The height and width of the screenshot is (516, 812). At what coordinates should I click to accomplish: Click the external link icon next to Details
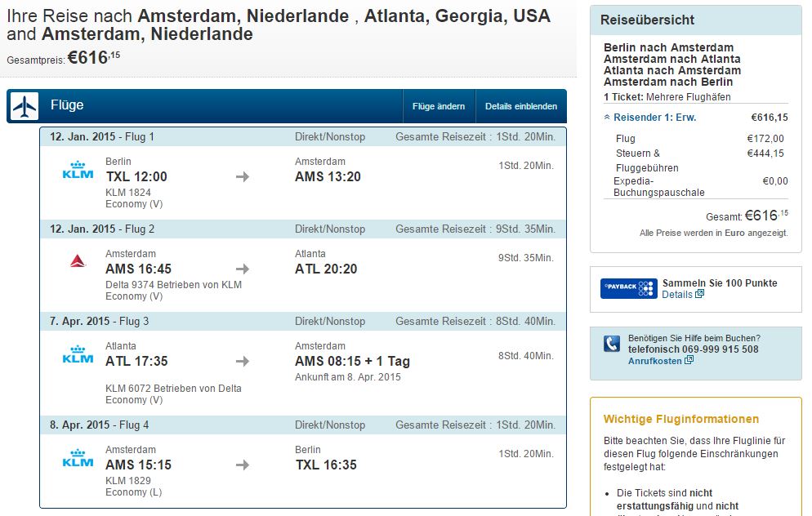click(699, 294)
